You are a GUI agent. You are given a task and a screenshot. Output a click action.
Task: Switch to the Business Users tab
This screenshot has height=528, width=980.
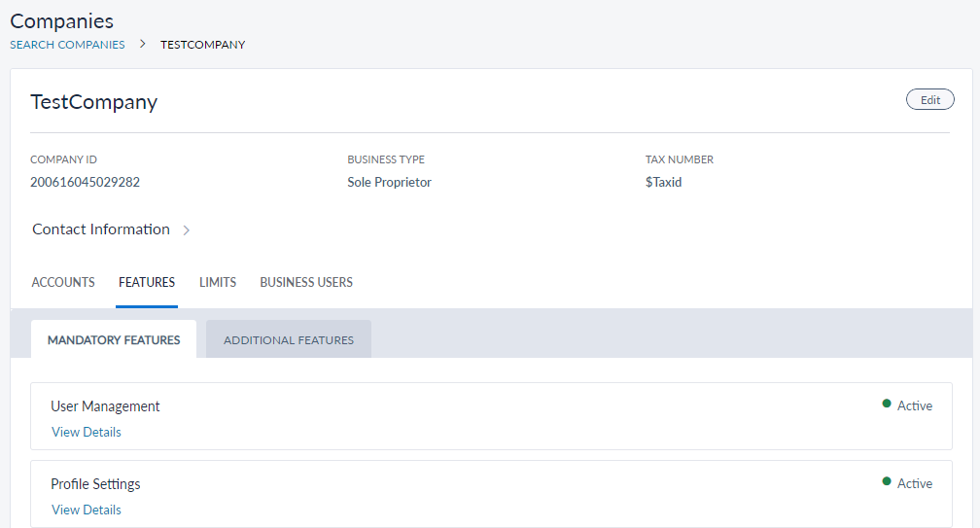pyautogui.click(x=306, y=283)
